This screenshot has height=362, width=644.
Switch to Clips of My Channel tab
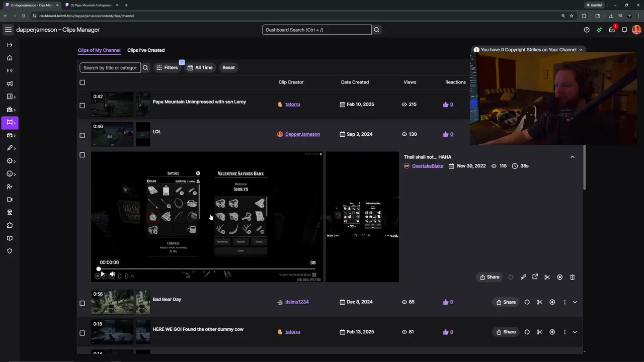(99, 50)
